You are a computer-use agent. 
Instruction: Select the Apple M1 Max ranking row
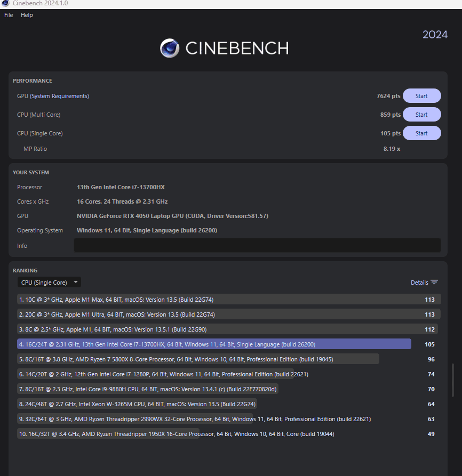229,300
